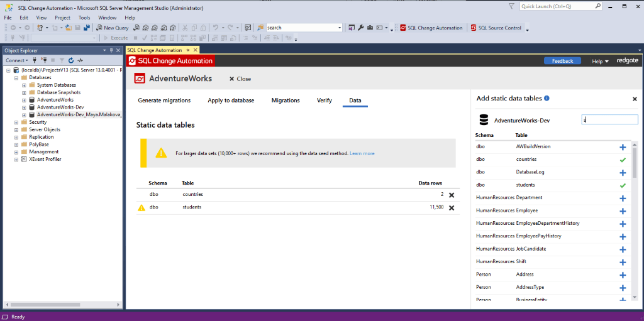Click the warning icon on students row
Screen dimensions: 644x321
pos(142,207)
